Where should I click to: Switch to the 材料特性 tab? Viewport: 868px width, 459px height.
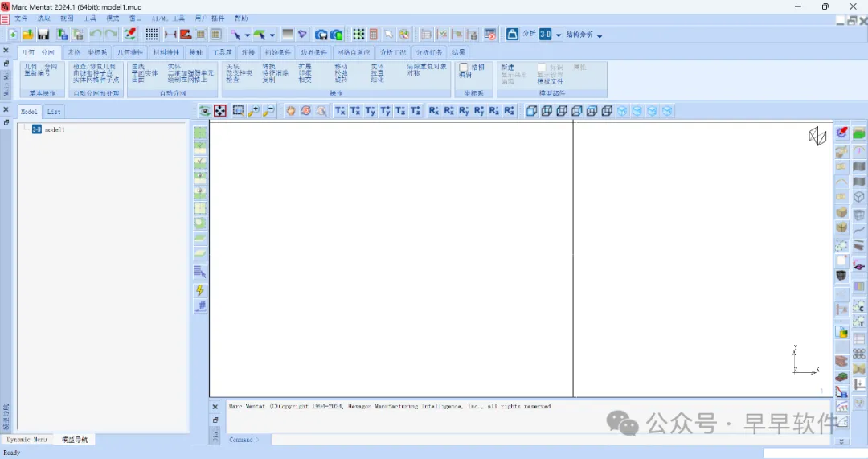(166, 52)
